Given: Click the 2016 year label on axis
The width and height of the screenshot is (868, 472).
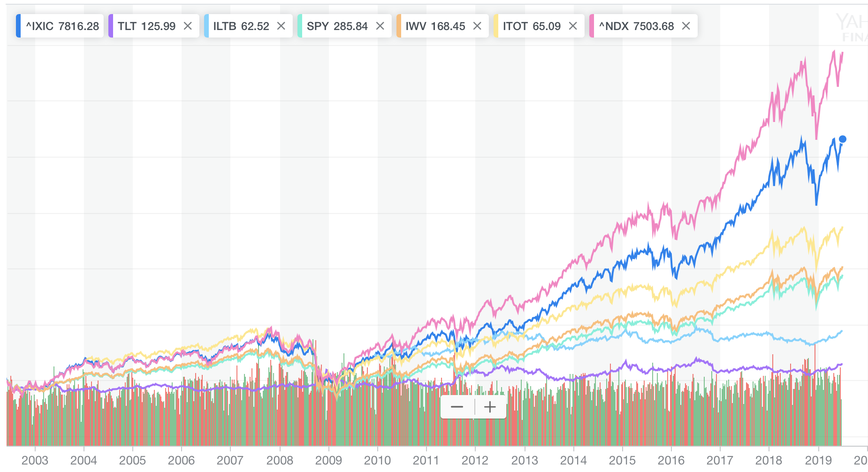Looking at the screenshot, I should click(671, 460).
